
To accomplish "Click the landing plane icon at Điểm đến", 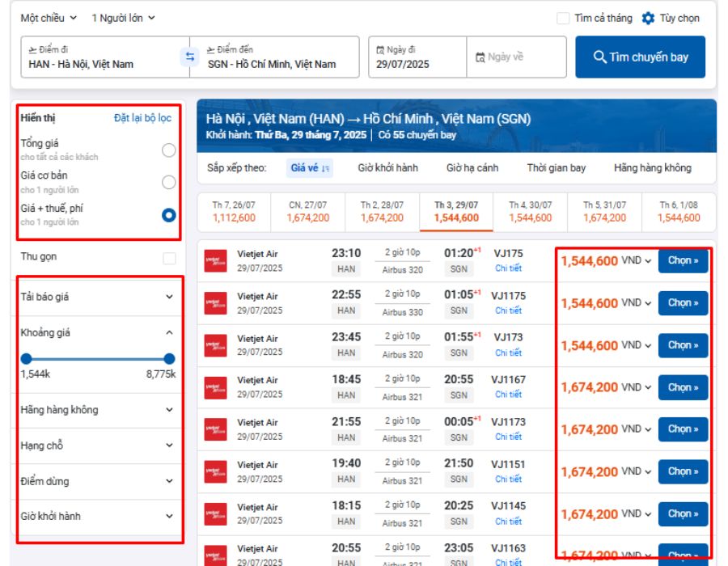I will pyautogui.click(x=211, y=49).
